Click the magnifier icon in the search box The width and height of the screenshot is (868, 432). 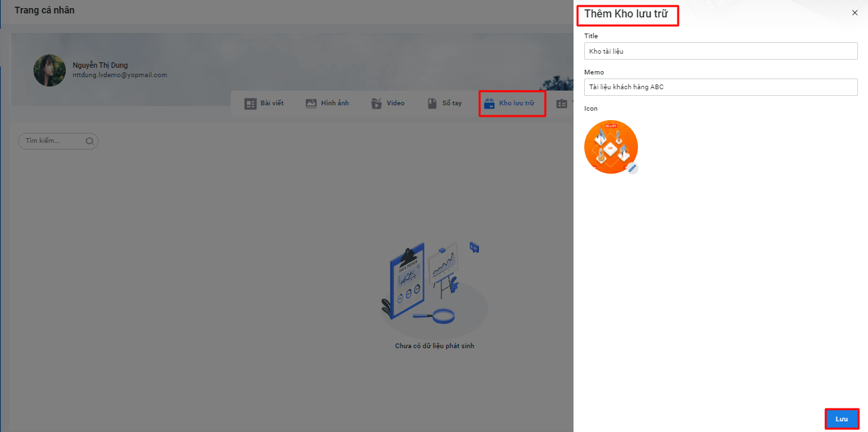[x=90, y=142]
